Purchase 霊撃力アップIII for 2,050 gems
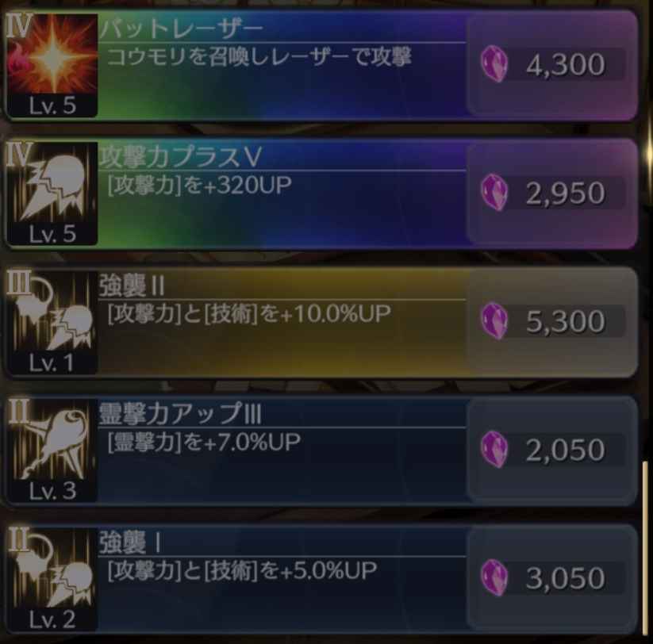This screenshot has height=644, width=653. (552, 450)
